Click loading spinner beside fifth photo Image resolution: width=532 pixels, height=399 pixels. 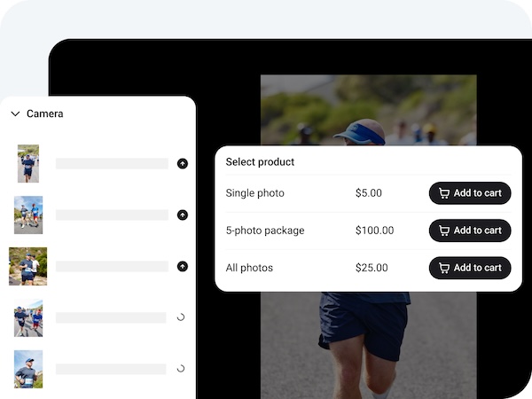181,369
